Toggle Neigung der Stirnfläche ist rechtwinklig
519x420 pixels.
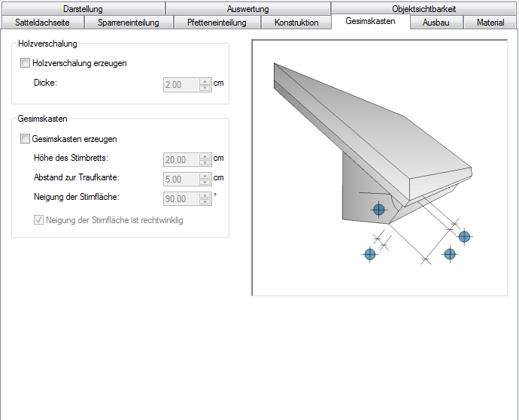(38, 220)
